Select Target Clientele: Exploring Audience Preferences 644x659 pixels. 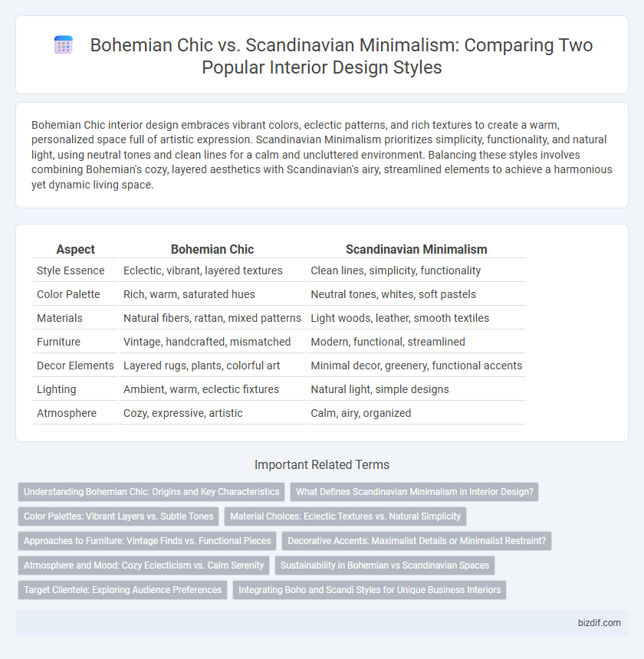(x=123, y=590)
